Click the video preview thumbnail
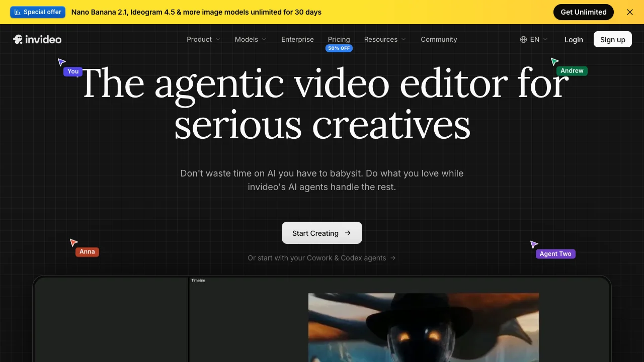This screenshot has height=362, width=644. (x=423, y=327)
